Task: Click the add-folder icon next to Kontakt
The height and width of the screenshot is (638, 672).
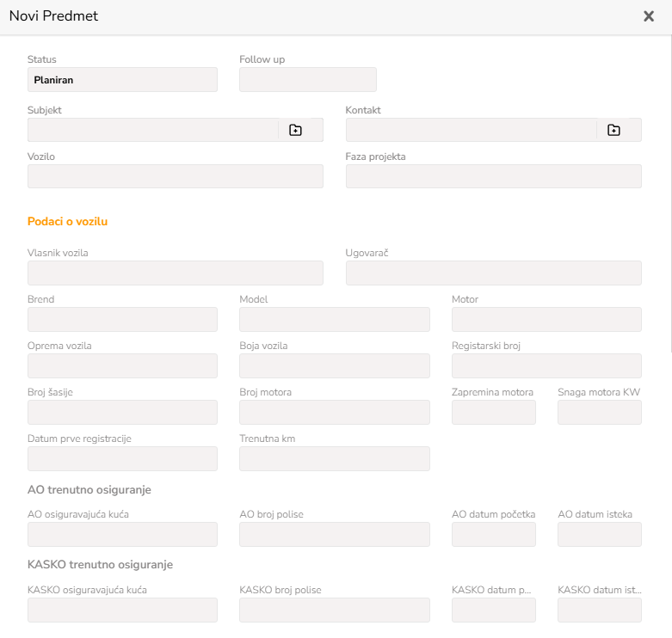Action: pos(613,130)
